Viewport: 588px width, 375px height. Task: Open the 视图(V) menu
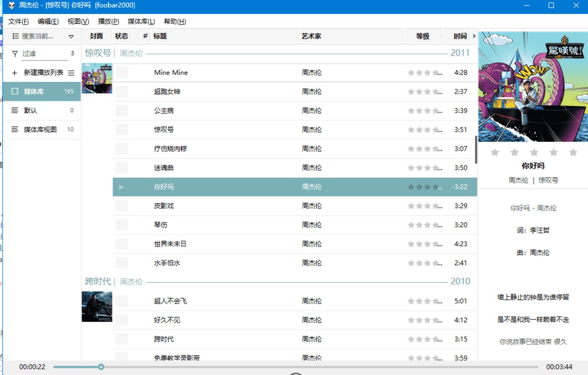pyautogui.click(x=78, y=21)
